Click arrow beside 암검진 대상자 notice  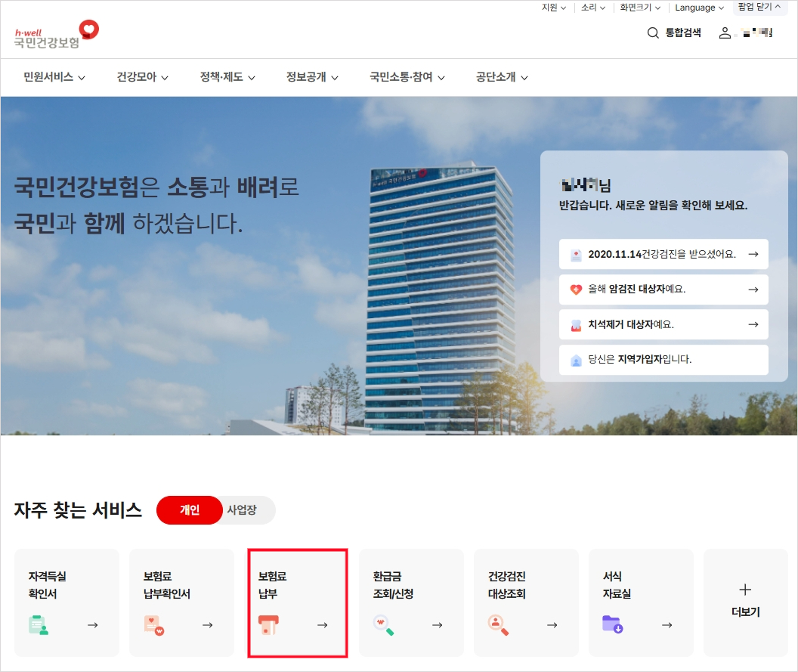point(753,290)
